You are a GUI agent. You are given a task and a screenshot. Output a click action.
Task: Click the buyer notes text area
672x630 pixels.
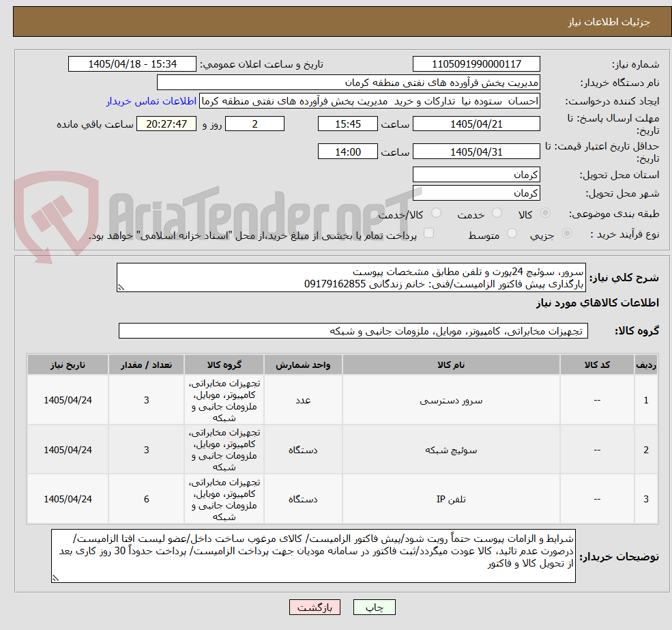point(313,556)
